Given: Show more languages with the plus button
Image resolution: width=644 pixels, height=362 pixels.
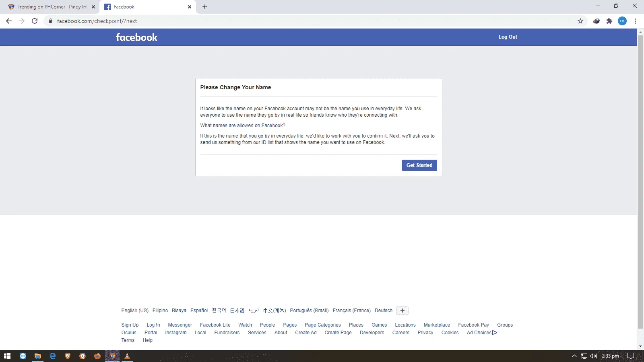Looking at the screenshot, I should click(x=402, y=311).
